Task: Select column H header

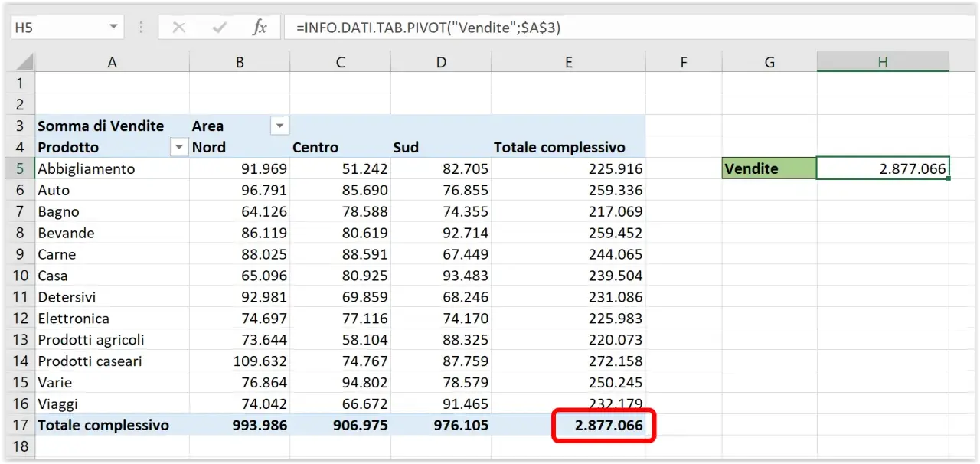Action: [883, 63]
